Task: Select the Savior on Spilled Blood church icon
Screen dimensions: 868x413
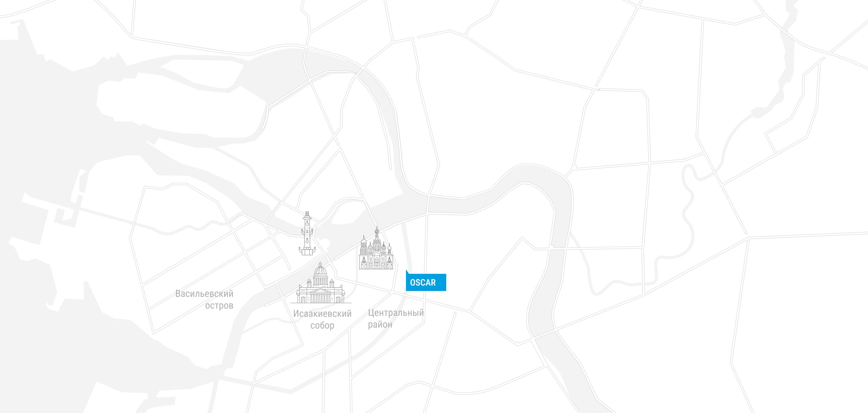Action: coord(376,249)
